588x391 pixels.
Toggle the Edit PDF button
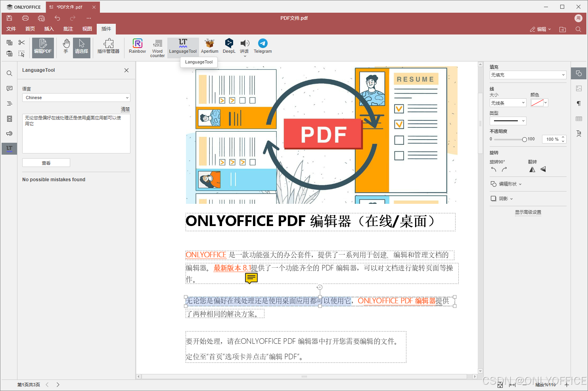[43, 48]
